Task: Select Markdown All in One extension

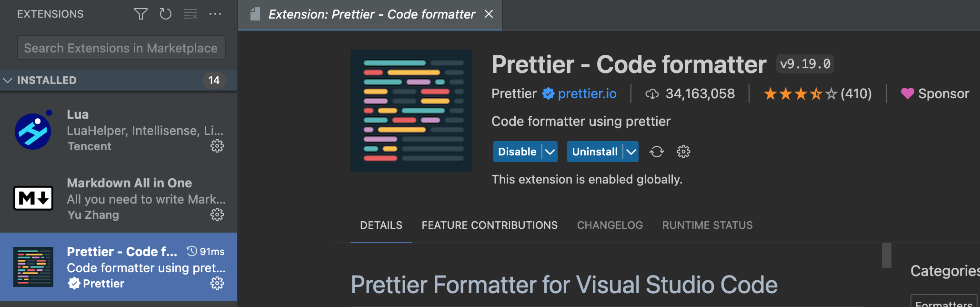Action: 119,198
